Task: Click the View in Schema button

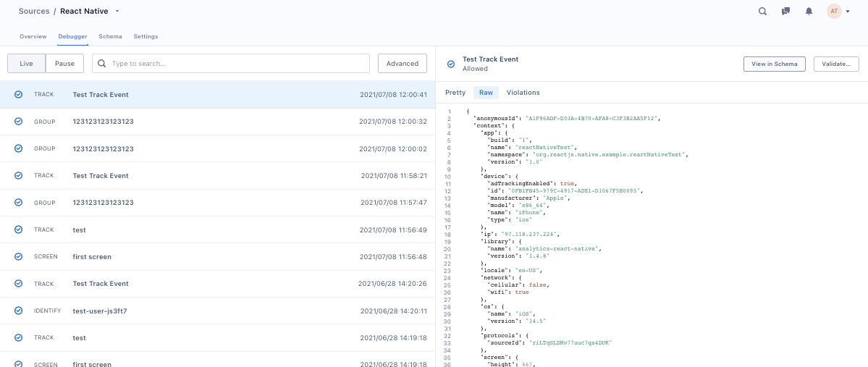Action: pos(775,64)
